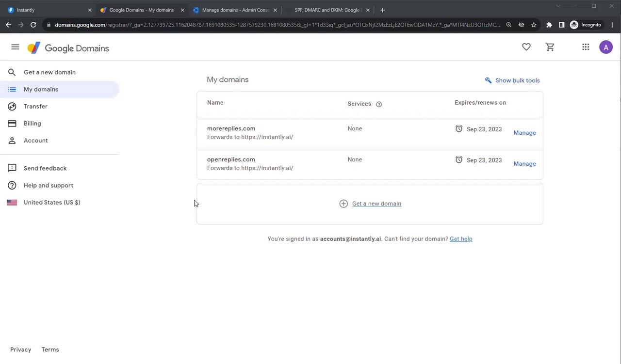This screenshot has width=621, height=364.
Task: Open the browser extensions puzzle icon
Action: 549,25
